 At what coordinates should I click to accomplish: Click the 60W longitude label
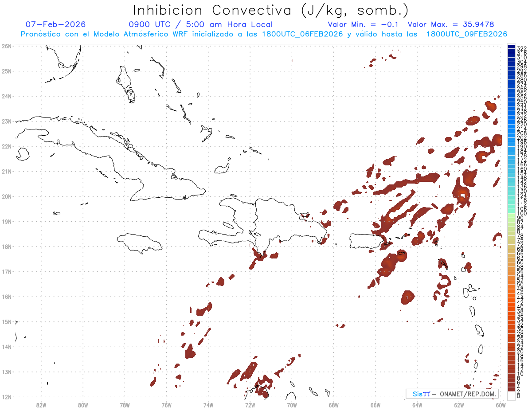pyautogui.click(x=501, y=404)
